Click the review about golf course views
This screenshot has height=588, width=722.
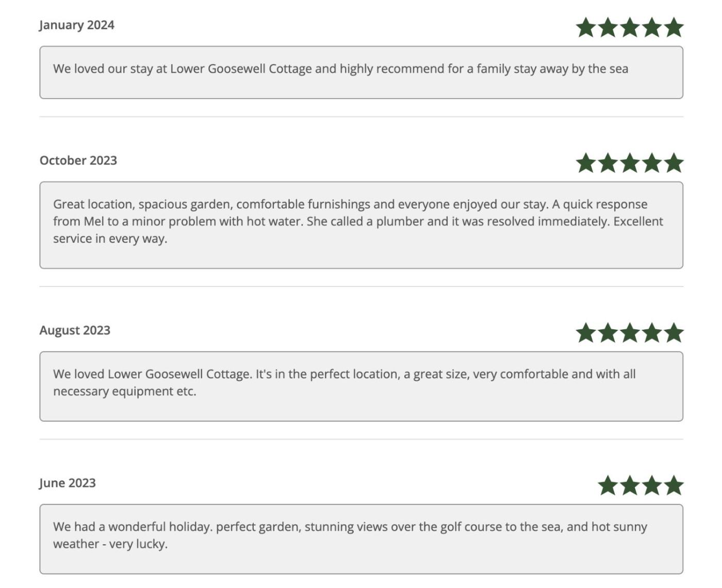click(350, 535)
